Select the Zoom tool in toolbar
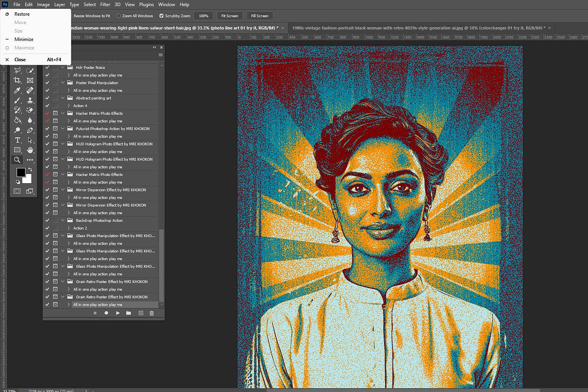 (17, 160)
